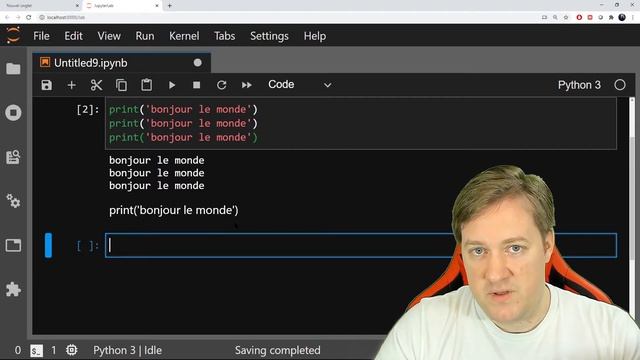640x360 pixels.
Task: Open the Property Inspector gears icon
Action: click(13, 201)
